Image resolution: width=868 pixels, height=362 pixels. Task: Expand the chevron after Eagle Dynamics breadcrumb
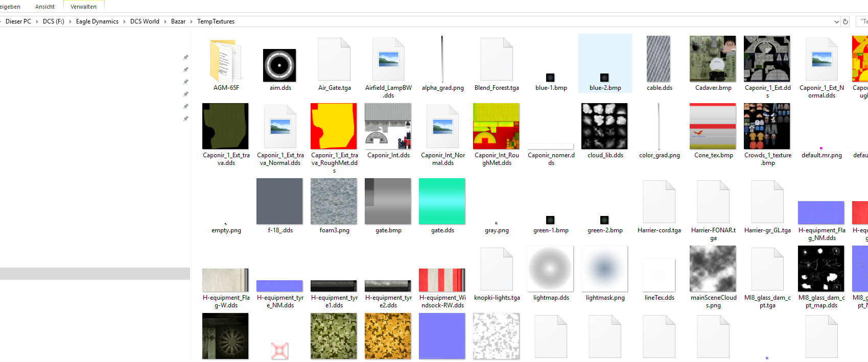tap(124, 21)
